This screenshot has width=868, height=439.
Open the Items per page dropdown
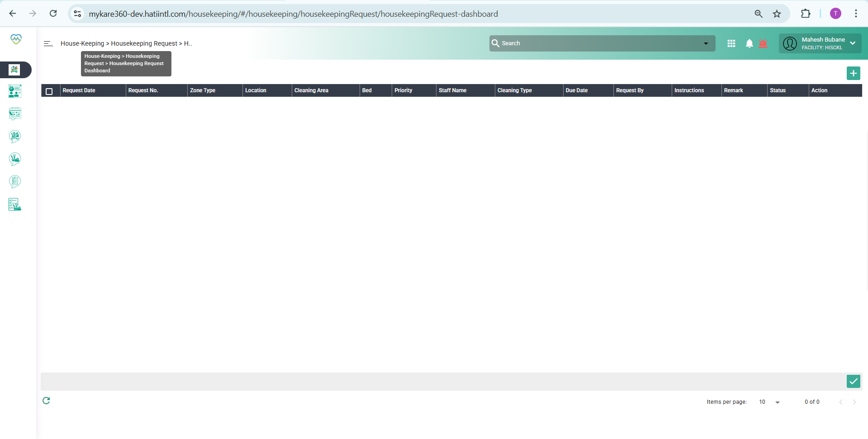click(769, 402)
